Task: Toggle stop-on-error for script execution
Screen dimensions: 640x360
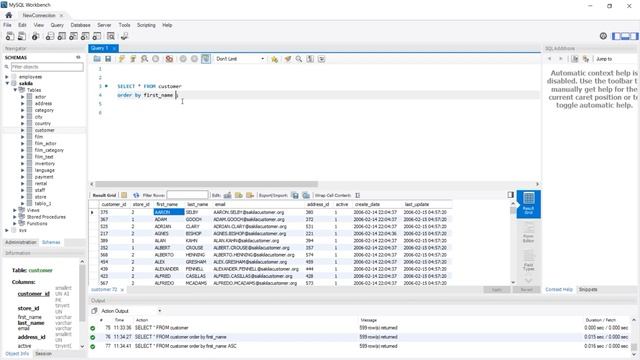Action: tap(169, 59)
